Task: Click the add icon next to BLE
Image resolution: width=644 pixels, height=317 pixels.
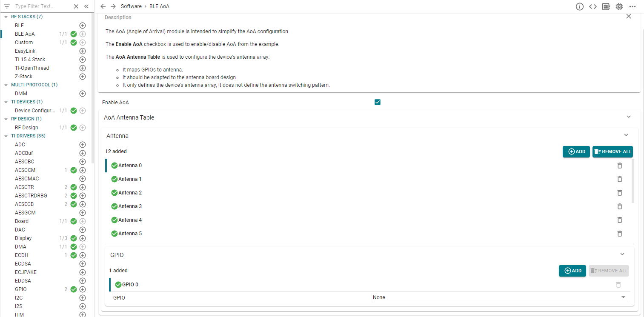Action: 83,26
